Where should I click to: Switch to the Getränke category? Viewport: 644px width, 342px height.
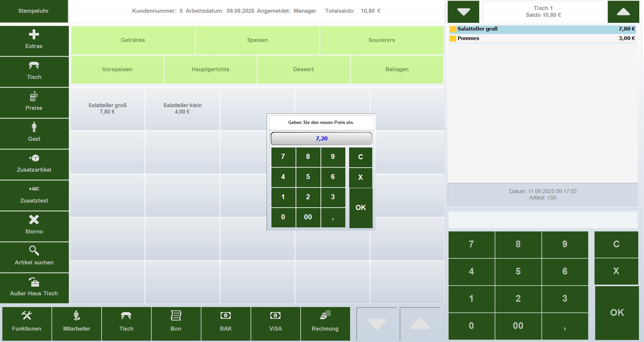pos(133,40)
